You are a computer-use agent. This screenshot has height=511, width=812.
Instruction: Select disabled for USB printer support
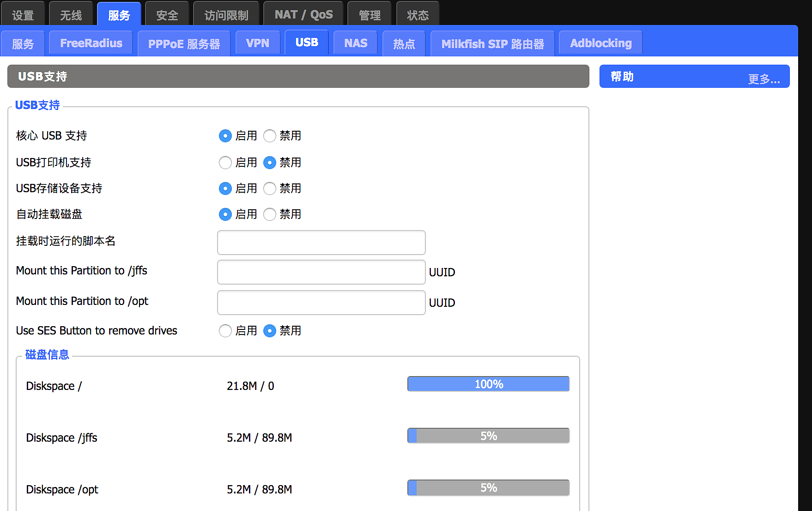point(270,163)
